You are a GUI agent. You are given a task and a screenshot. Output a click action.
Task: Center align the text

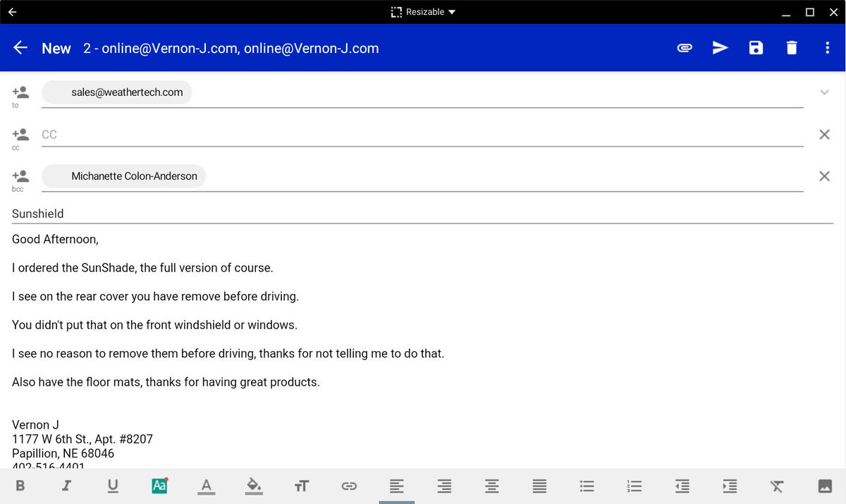click(x=492, y=486)
